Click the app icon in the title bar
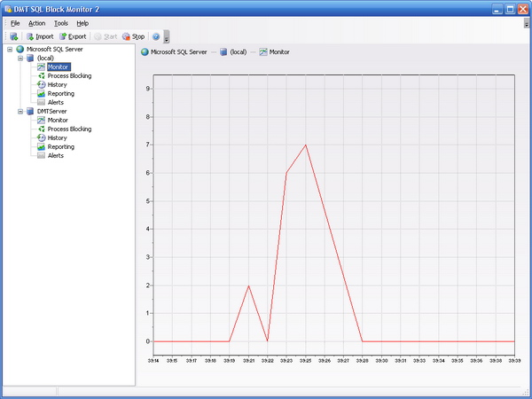 (8, 9)
